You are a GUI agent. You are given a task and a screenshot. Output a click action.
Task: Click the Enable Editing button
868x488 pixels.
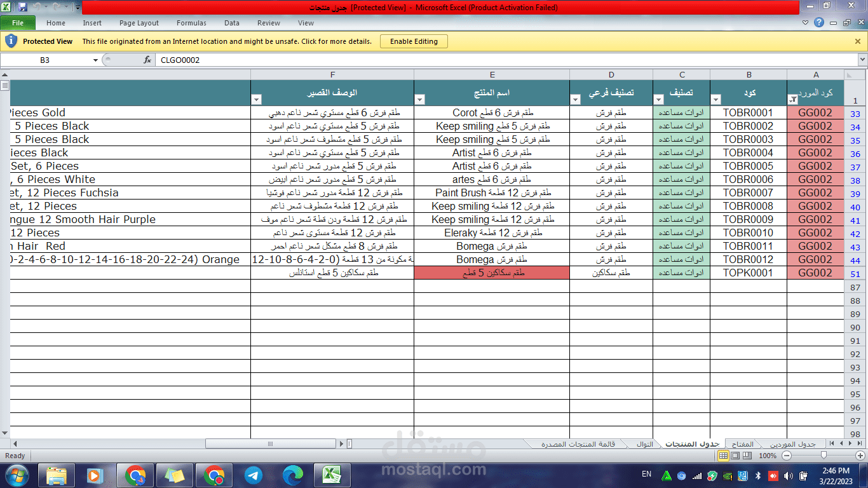point(414,41)
